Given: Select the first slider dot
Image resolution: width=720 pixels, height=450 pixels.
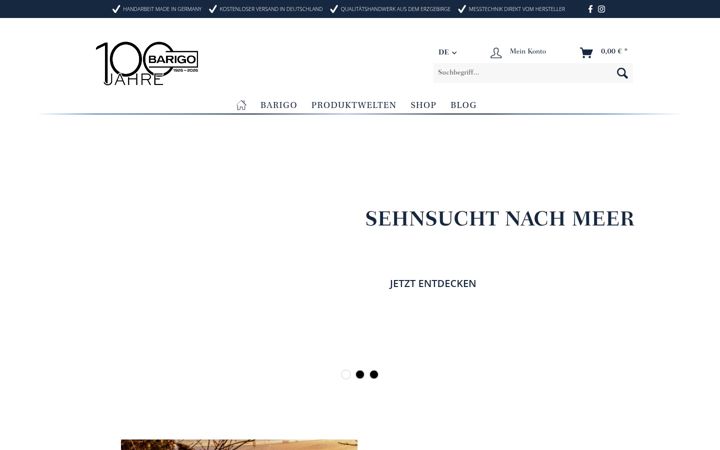Looking at the screenshot, I should coord(346,374).
